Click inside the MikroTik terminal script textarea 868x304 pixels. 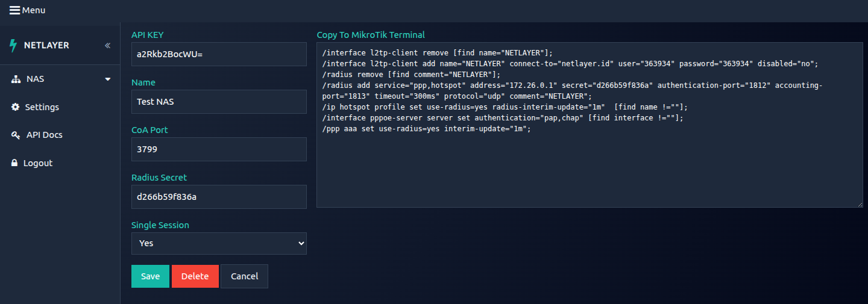(590, 125)
